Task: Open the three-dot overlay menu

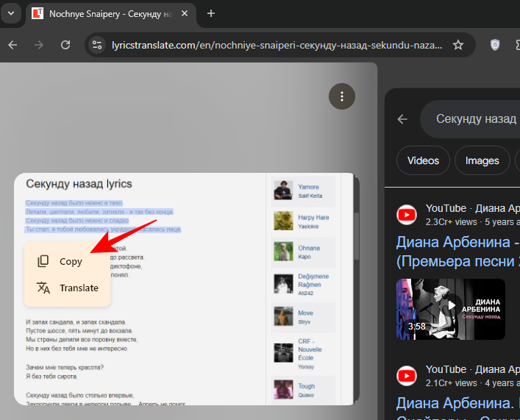Action: coord(342,96)
